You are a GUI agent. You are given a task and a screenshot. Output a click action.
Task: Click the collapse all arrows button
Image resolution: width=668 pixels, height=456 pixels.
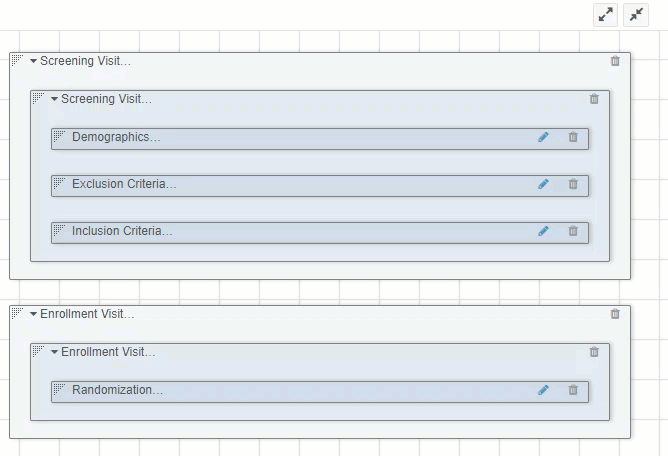click(636, 15)
